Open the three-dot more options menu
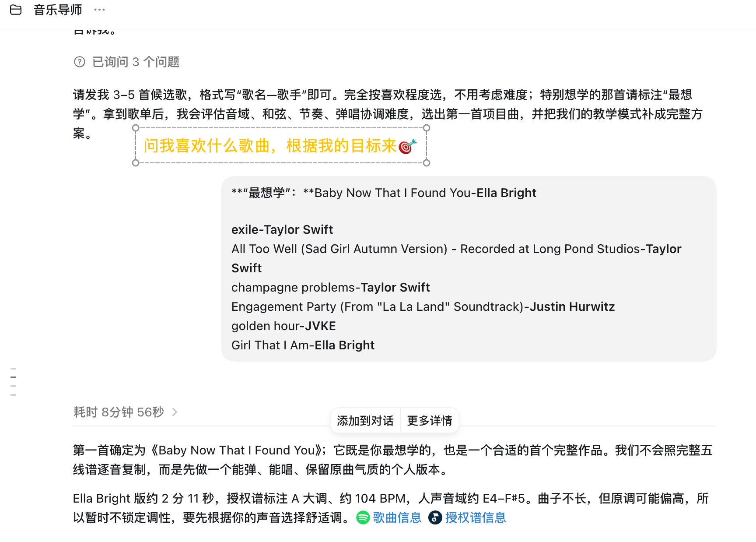Screen dimensions: 756x542 100,10
